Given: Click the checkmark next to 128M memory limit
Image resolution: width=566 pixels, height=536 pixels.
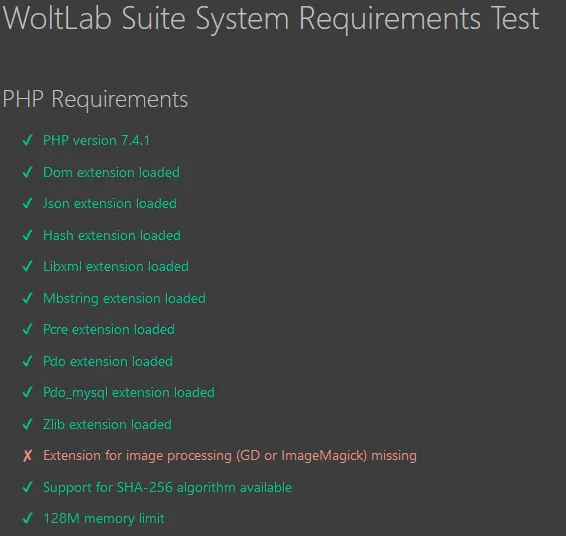Looking at the screenshot, I should (x=27, y=518).
